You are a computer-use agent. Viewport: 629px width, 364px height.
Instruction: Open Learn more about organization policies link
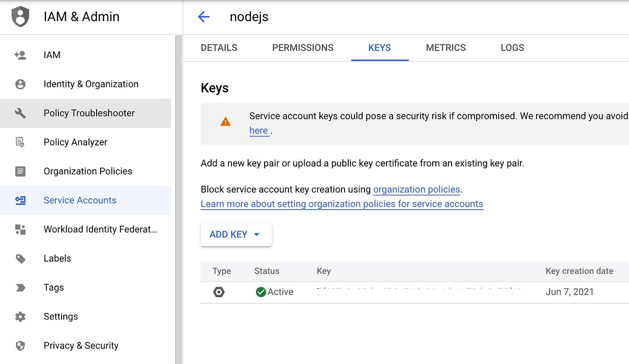coord(342,204)
